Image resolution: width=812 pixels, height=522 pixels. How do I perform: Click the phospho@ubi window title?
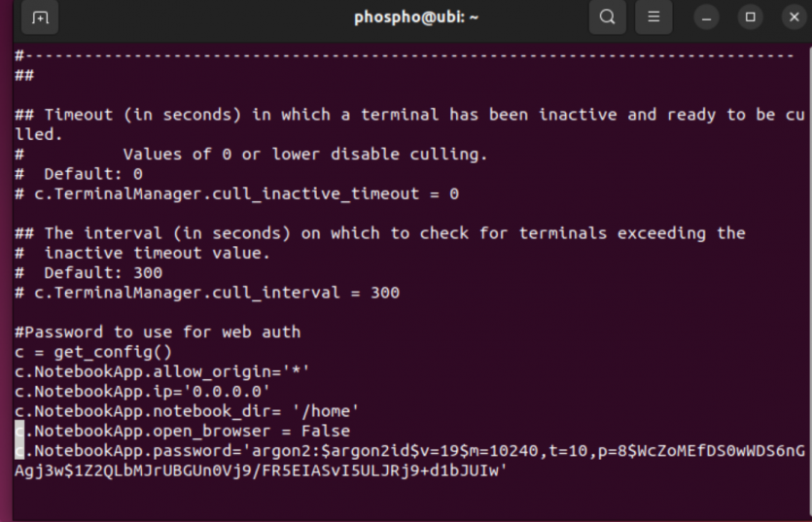point(416,17)
